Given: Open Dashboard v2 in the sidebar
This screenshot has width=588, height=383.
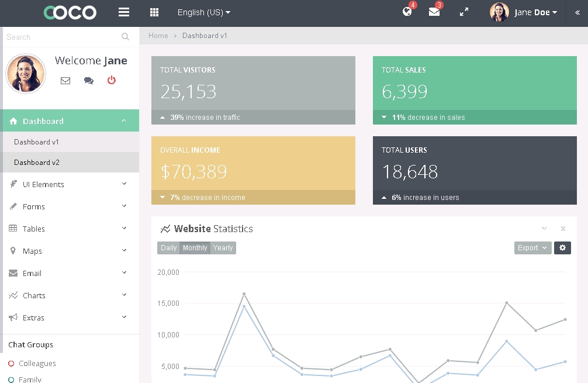Looking at the screenshot, I should click(37, 163).
